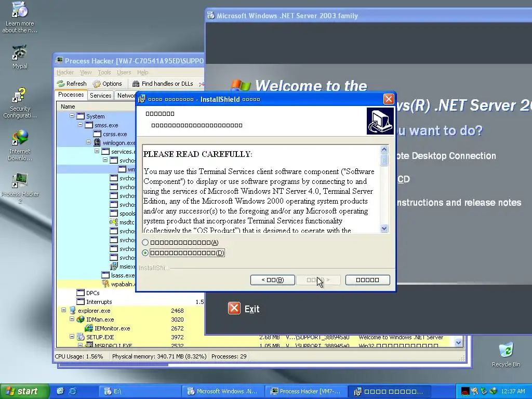Click the process list scroll down arrow

point(458,342)
